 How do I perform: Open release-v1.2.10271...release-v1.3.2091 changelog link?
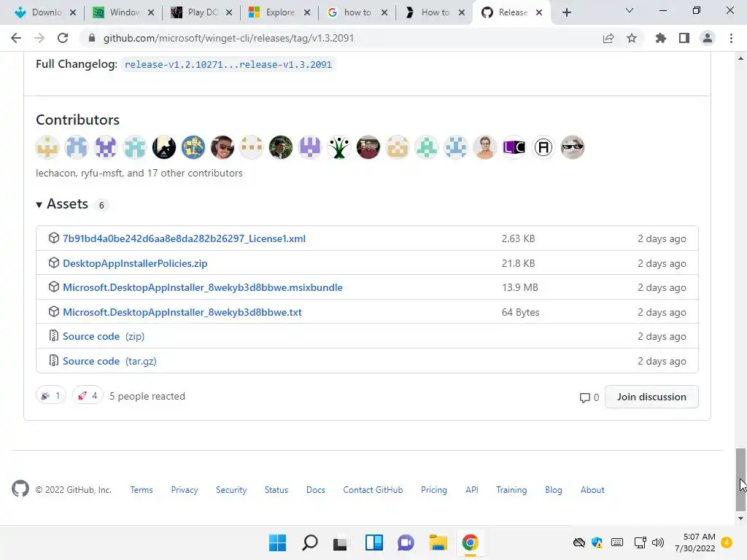pyautogui.click(x=228, y=64)
